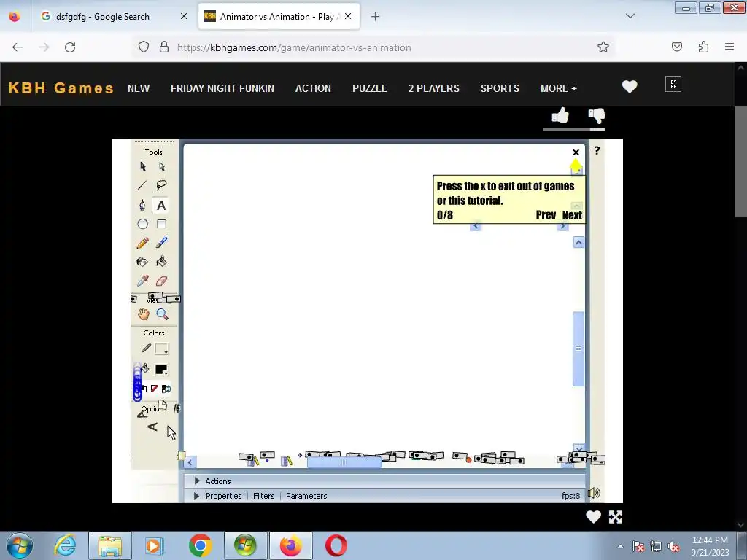This screenshot has width=747, height=560.
Task: Switch to the dsfgdfg Google Search tab
Action: coord(112,16)
